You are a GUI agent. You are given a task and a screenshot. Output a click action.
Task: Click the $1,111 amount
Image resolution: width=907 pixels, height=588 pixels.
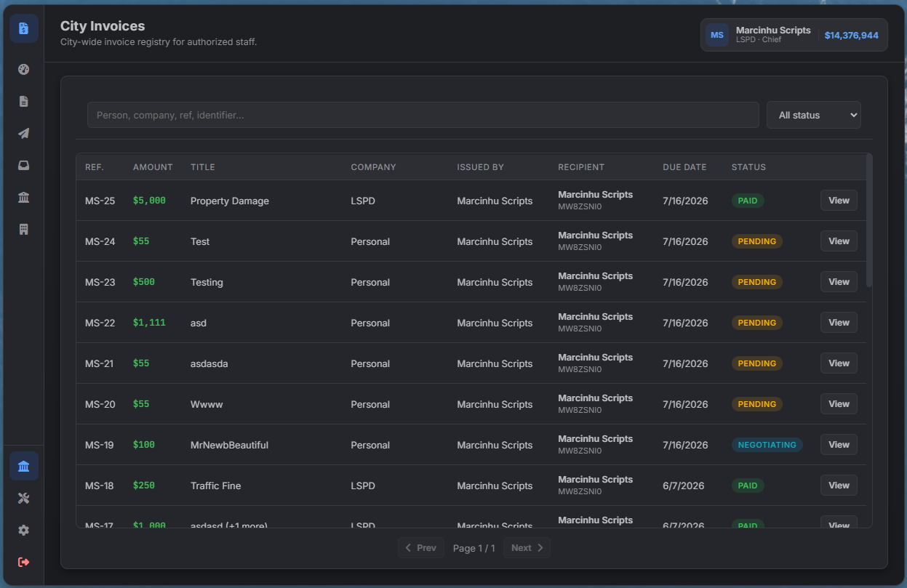149,323
